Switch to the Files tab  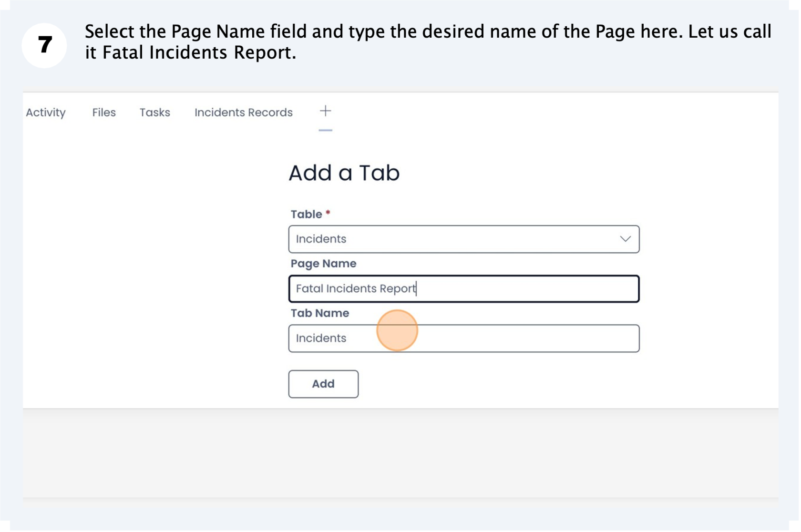pos(104,113)
